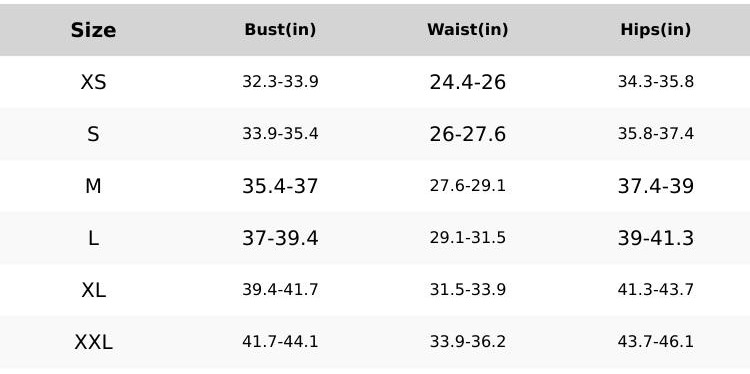Select the XS size row label
Screen dimensions: 750x374
pos(93,82)
